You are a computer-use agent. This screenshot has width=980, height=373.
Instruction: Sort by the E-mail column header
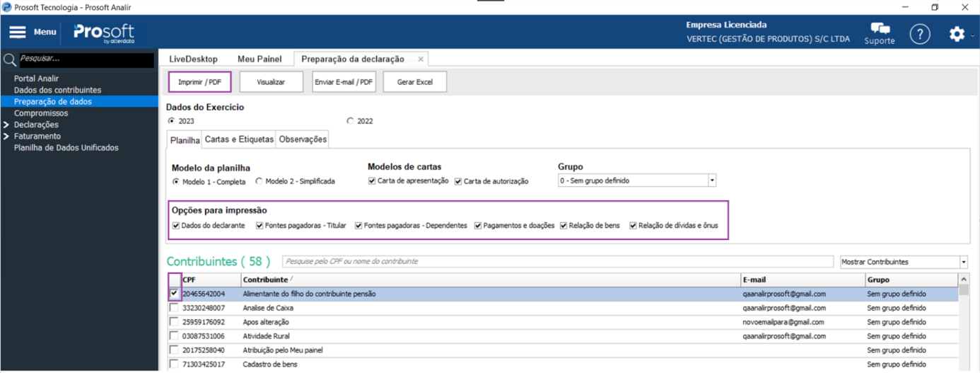(x=803, y=280)
